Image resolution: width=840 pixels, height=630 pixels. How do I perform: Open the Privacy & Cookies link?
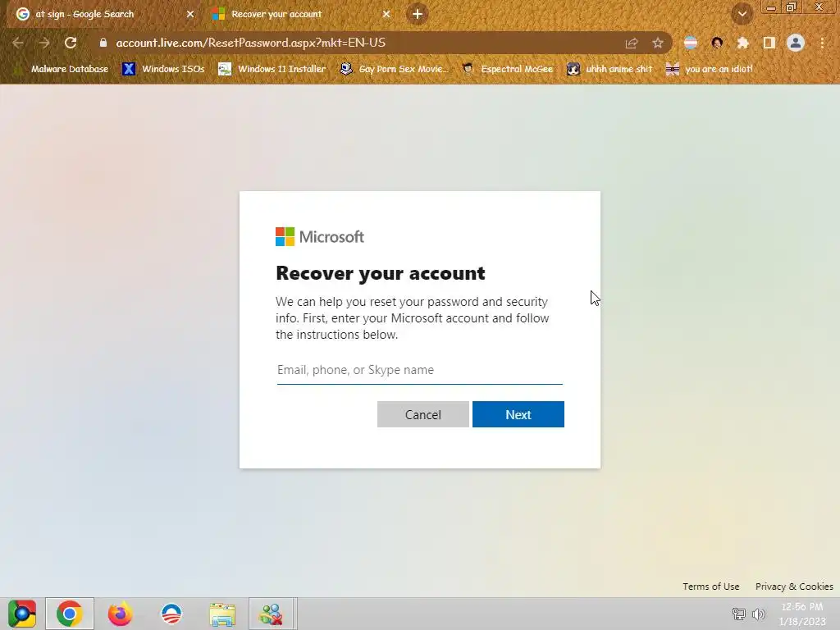point(794,587)
